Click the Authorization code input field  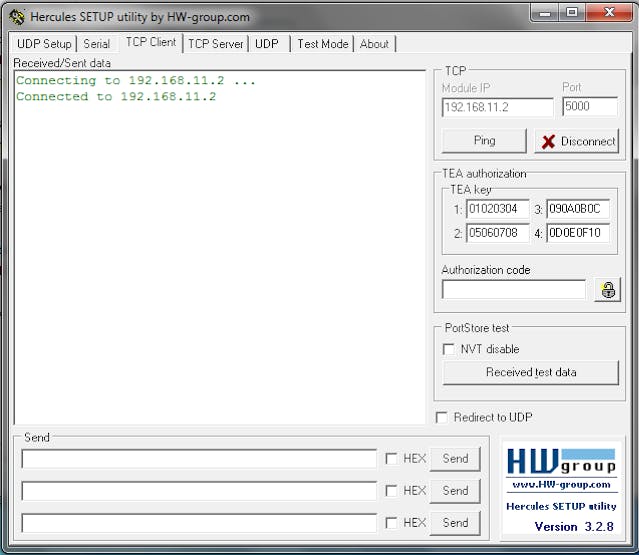point(513,289)
